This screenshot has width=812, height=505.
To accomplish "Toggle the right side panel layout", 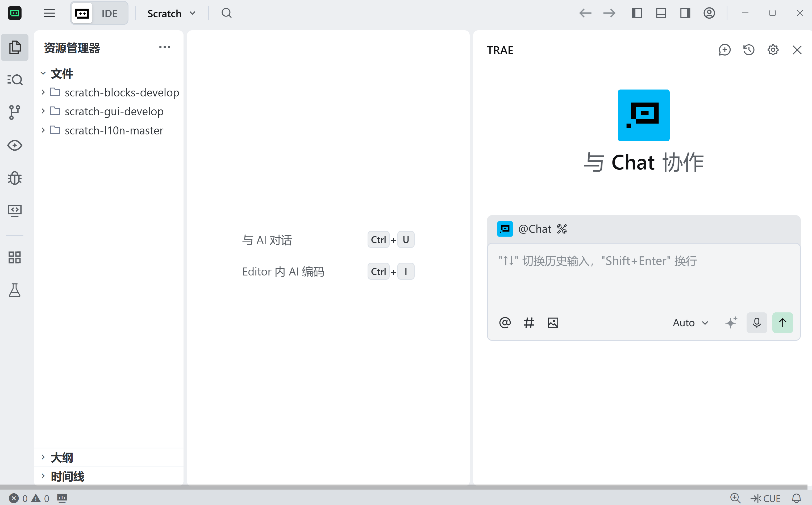I will pyautogui.click(x=685, y=13).
